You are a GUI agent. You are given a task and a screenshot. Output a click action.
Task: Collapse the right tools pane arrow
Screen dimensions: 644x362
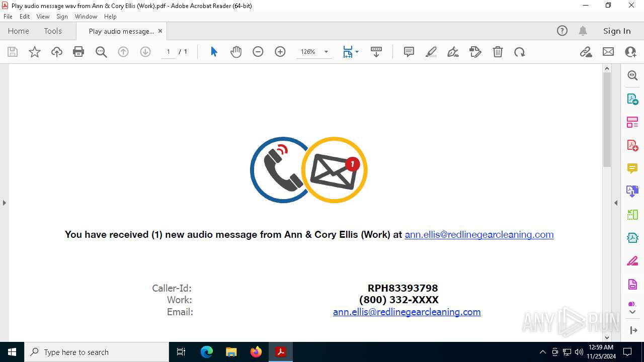616,203
